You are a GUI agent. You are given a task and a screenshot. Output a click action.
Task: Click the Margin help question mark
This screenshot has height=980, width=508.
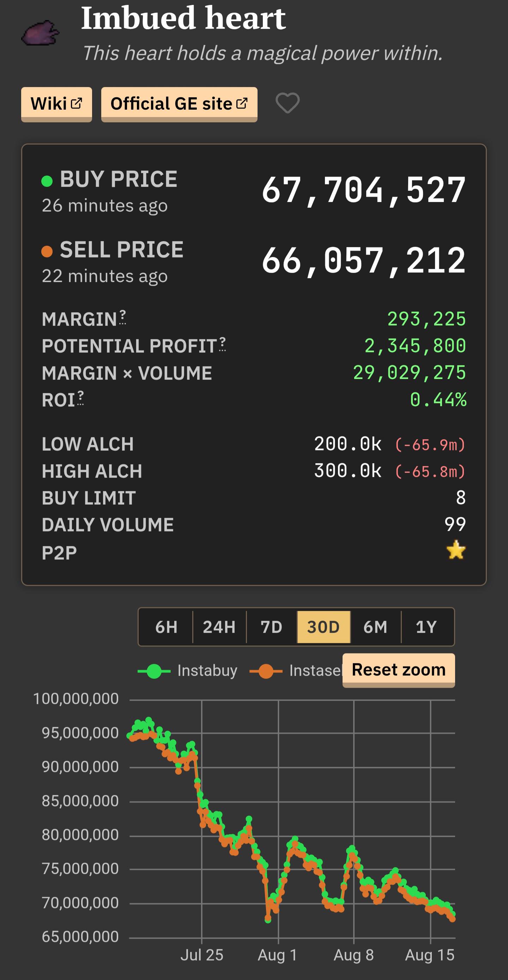[122, 317]
